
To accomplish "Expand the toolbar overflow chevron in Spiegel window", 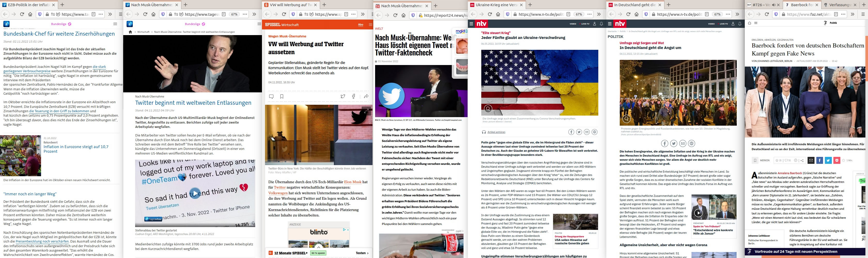I will (362, 14).
